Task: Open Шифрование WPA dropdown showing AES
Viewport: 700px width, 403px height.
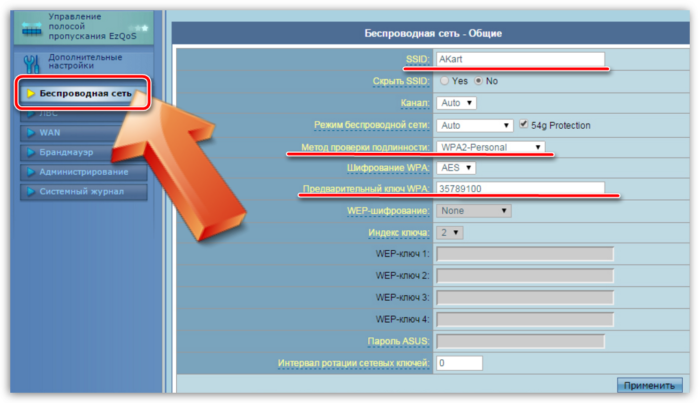Action: pyautogui.click(x=456, y=168)
